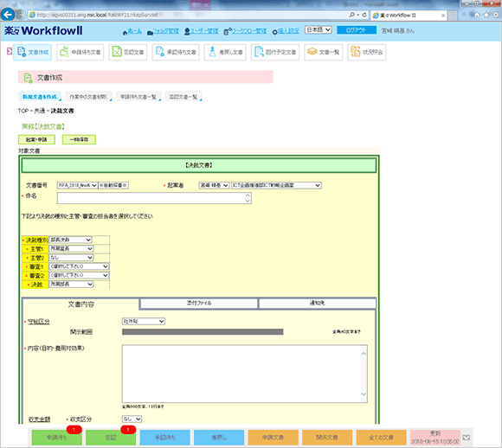Screen dimensions: 502x448
Task: Click the 文書作成 toolbar document icon
Action: click(x=22, y=52)
